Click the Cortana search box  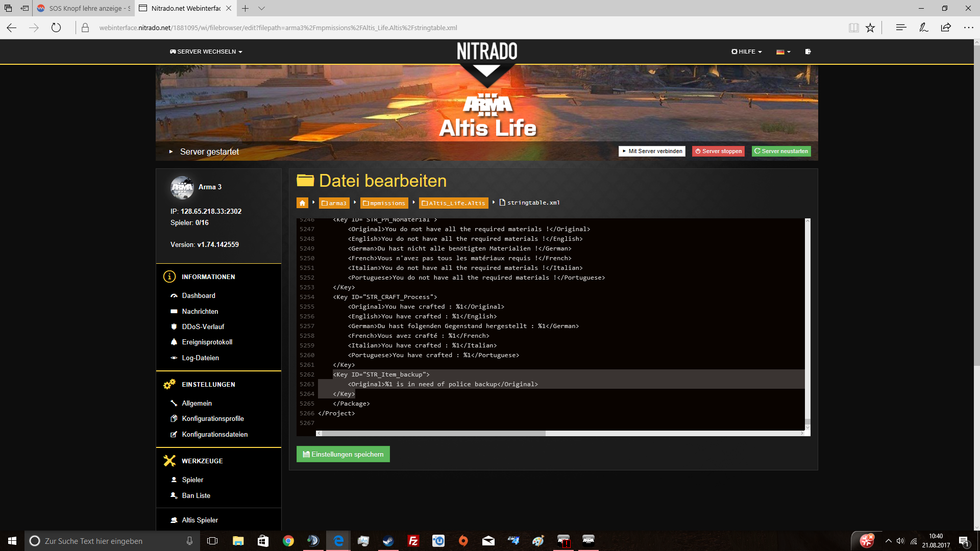[112, 541]
